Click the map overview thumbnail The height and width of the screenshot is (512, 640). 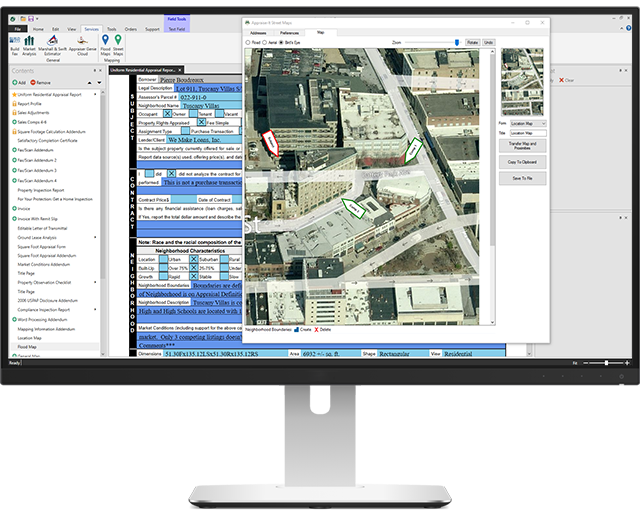coord(522,82)
